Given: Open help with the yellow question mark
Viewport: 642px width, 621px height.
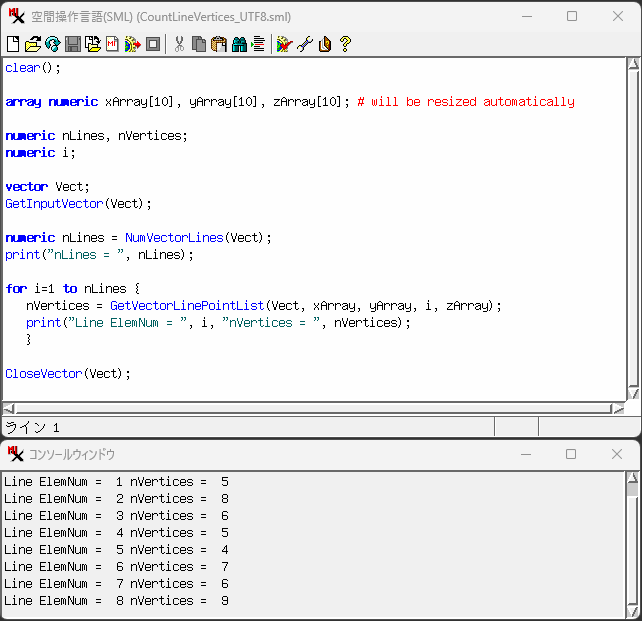Looking at the screenshot, I should [345, 44].
